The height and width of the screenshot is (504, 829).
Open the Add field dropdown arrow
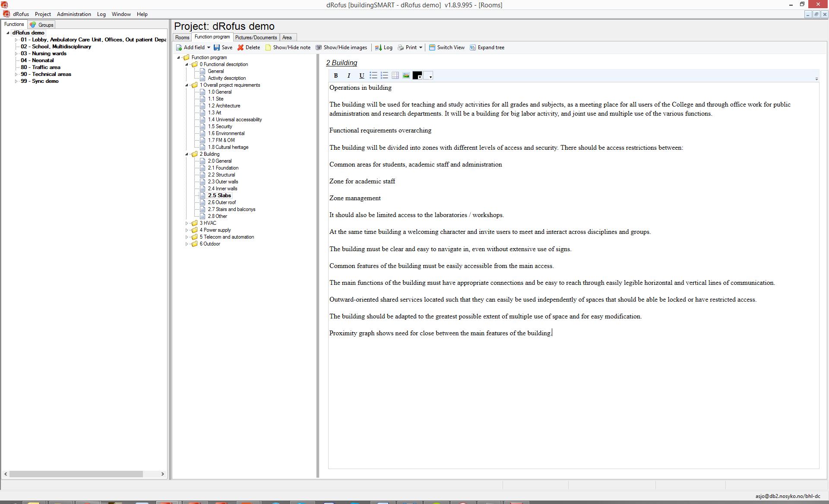[209, 47]
